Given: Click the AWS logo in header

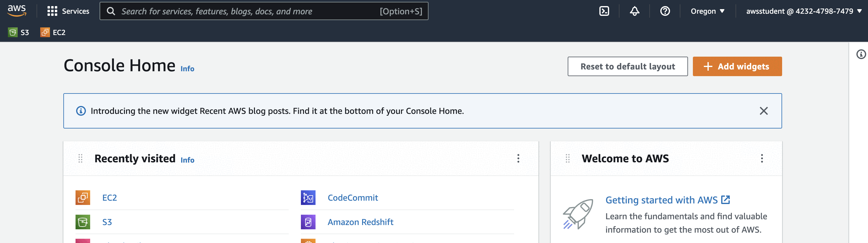Looking at the screenshot, I should [16, 11].
